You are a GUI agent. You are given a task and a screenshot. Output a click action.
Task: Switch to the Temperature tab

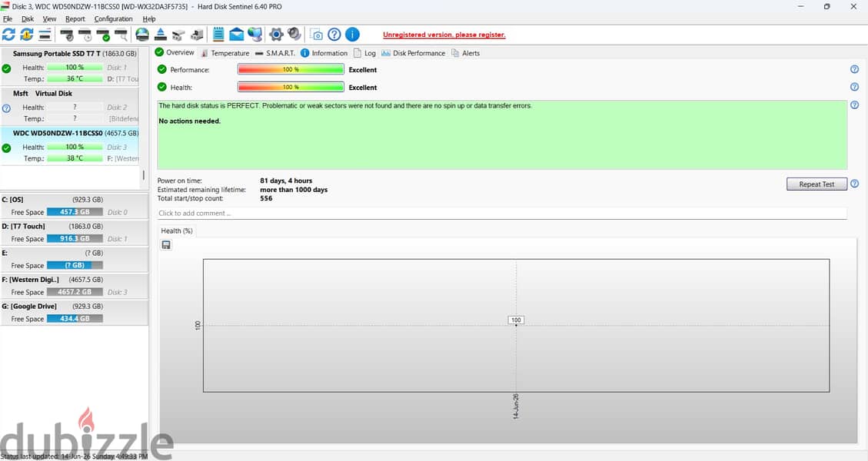(224, 53)
